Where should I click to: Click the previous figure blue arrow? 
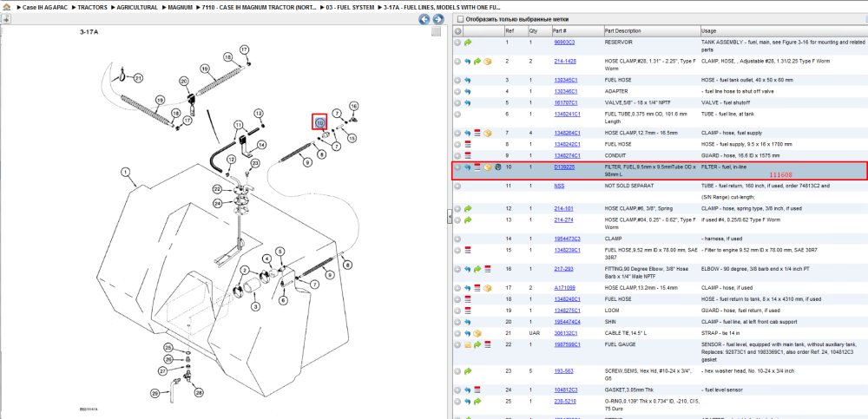coord(424,20)
